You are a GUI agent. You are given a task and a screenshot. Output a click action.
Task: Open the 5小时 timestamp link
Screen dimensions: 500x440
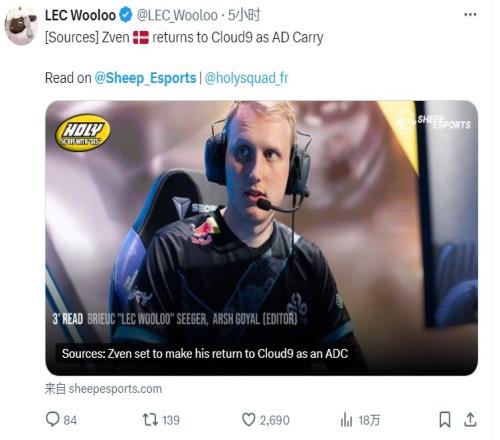[244, 15]
